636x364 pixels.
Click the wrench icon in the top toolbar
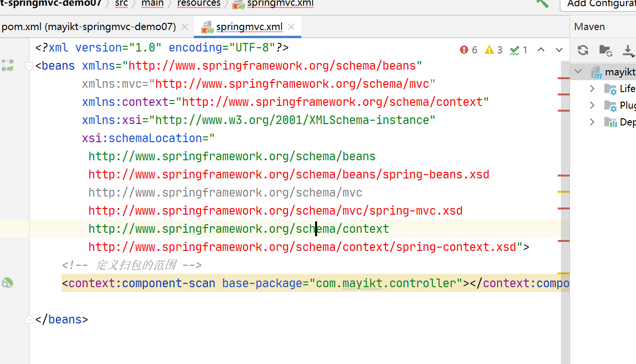click(542, 4)
